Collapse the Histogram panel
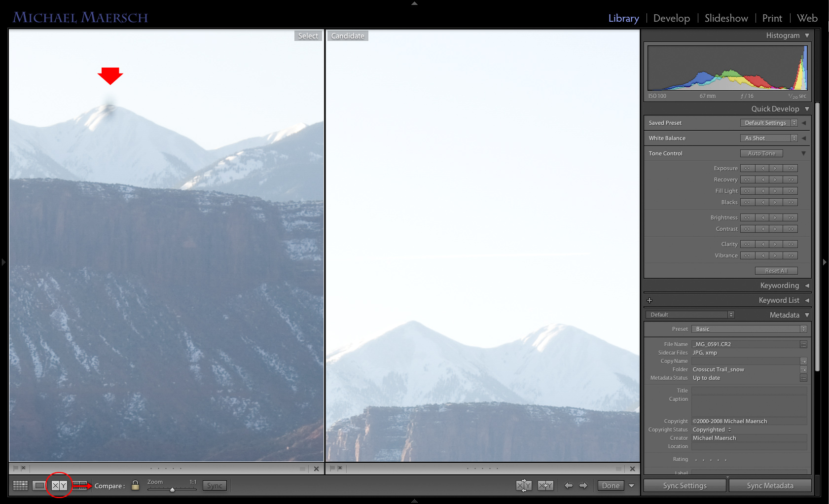 [x=807, y=36]
